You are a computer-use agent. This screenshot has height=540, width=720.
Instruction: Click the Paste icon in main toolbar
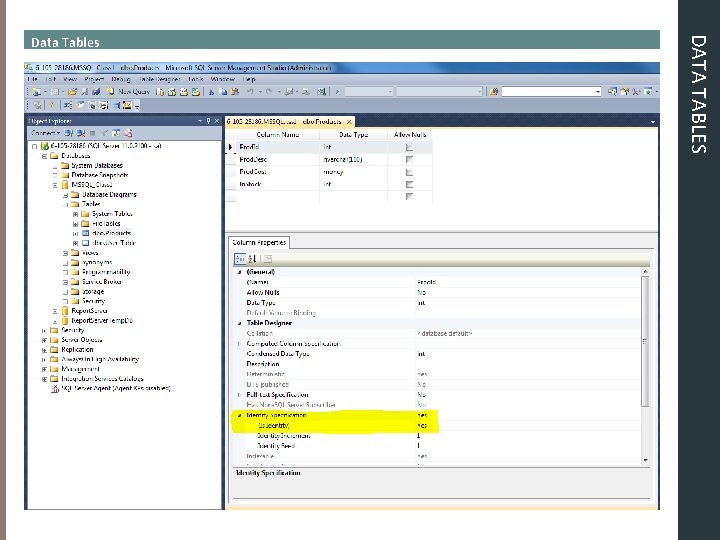[235, 92]
